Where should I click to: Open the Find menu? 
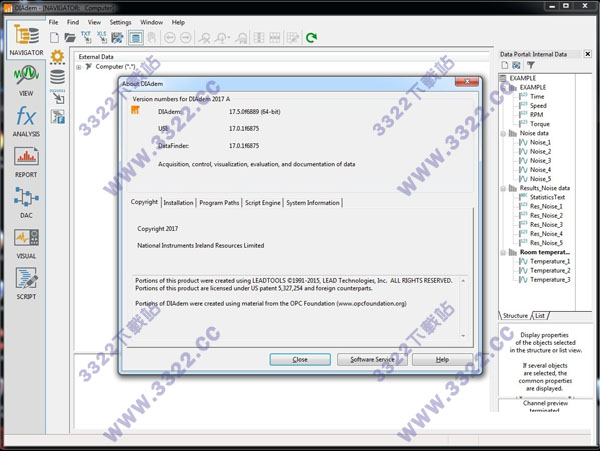click(73, 22)
